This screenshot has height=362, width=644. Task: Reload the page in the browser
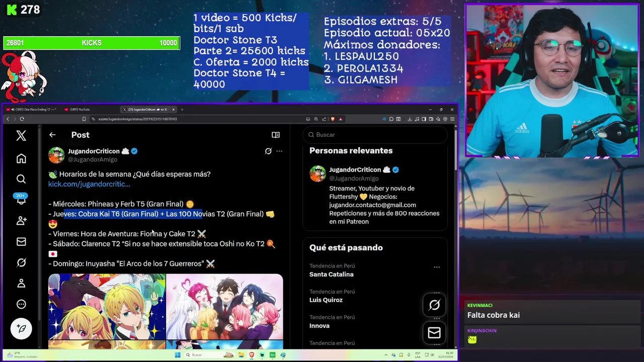tap(22, 119)
